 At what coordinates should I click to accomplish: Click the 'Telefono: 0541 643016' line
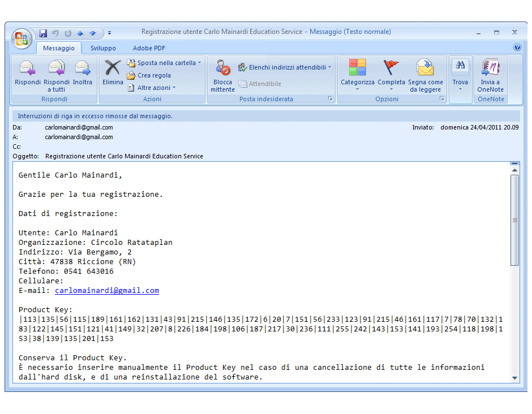[x=66, y=271]
